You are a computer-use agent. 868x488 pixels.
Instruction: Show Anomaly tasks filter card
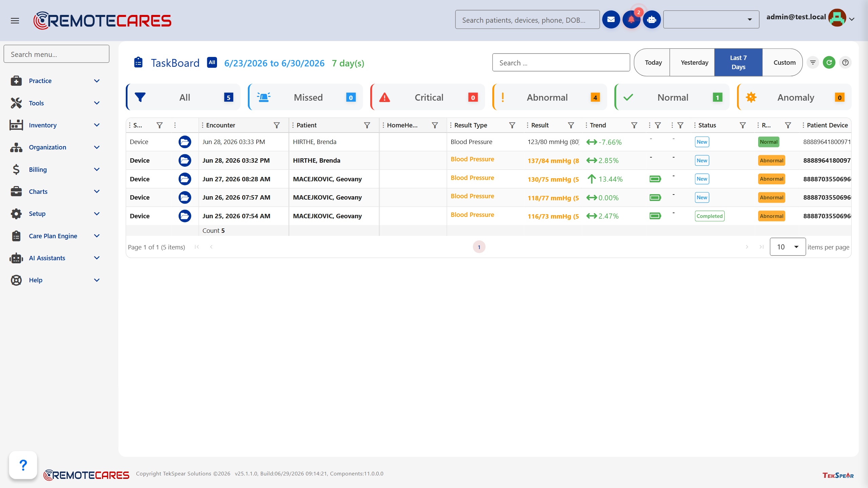coord(794,97)
